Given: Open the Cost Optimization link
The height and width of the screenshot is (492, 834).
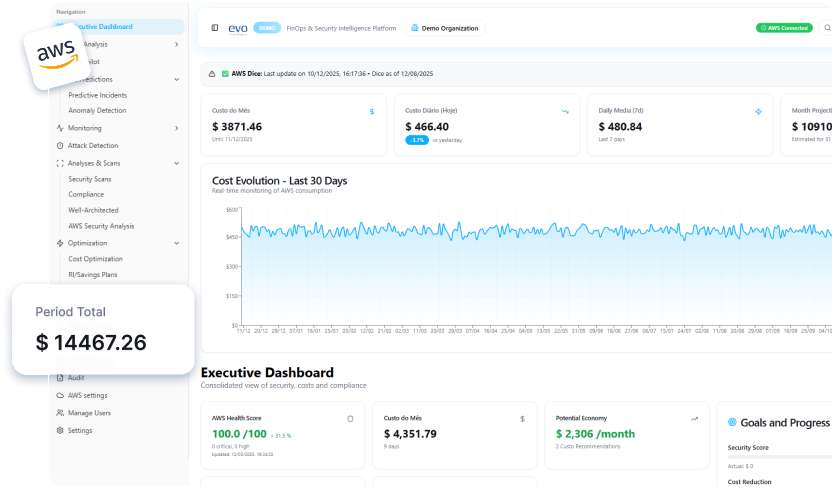Looking at the screenshot, I should (95, 259).
